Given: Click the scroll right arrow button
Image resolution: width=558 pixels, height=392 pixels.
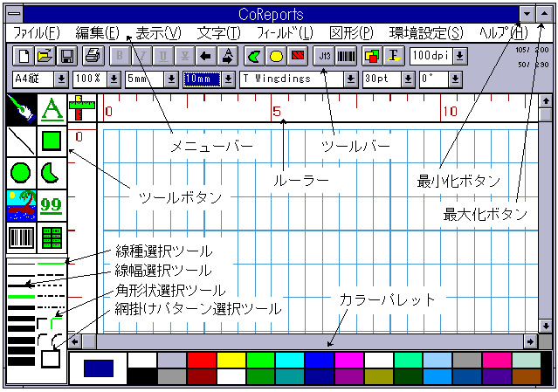Looking at the screenshot, I should click(531, 342).
